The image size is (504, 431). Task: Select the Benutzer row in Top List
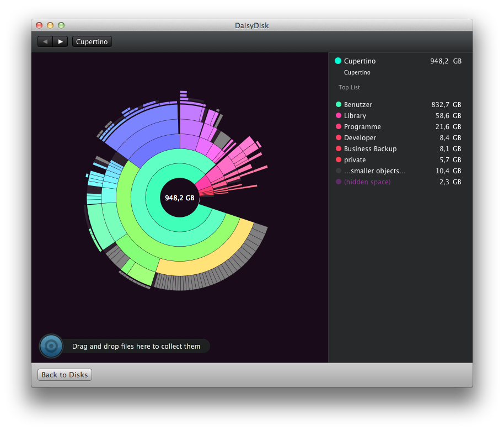point(399,104)
